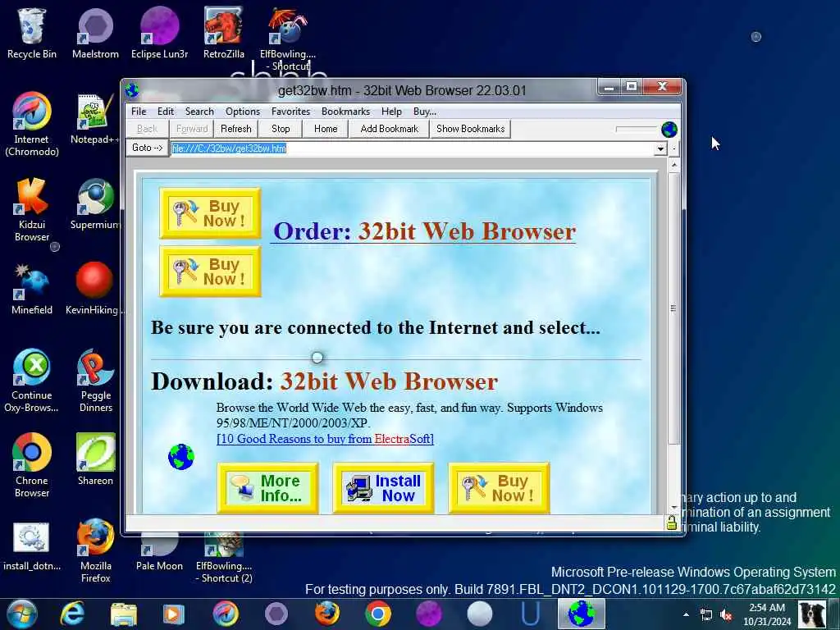The image size is (840, 630).
Task: Launch the Pale Moon desktop shortcut
Action: tap(159, 552)
